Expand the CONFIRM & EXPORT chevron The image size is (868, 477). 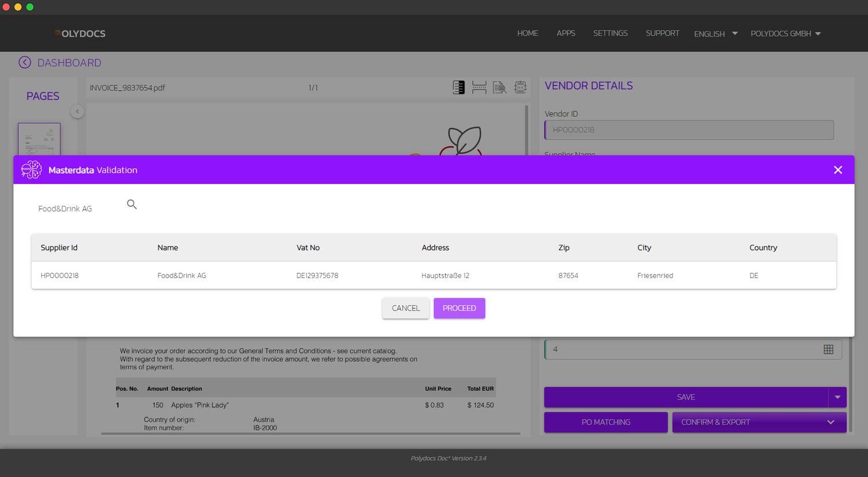tap(830, 422)
